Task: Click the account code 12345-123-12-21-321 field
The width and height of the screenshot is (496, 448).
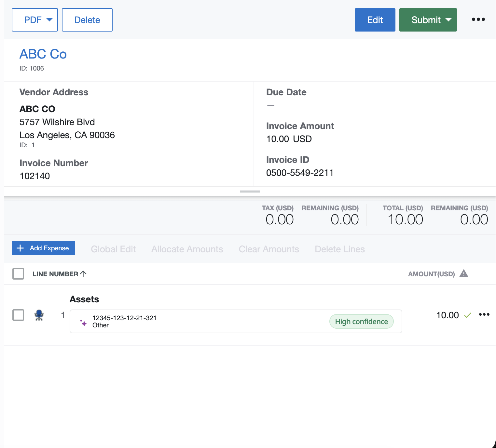Action: point(236,321)
